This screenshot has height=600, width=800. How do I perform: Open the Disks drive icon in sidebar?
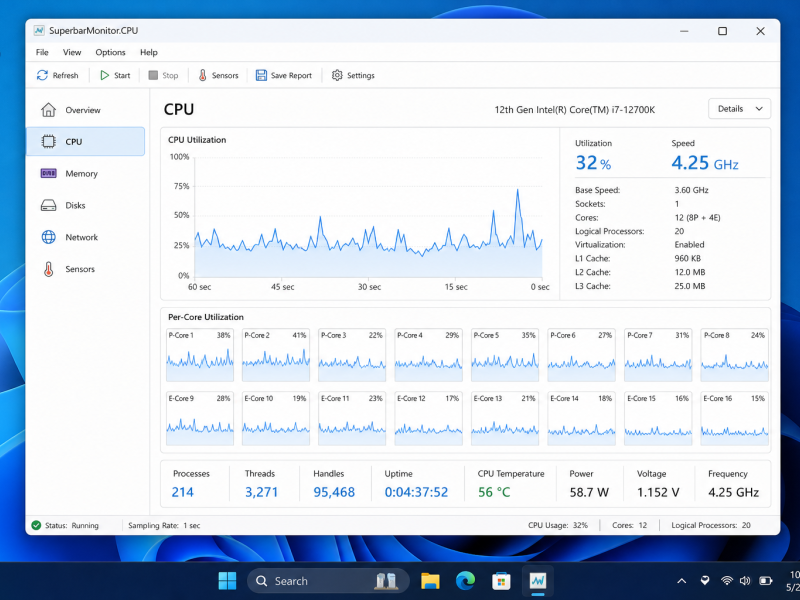[48, 205]
